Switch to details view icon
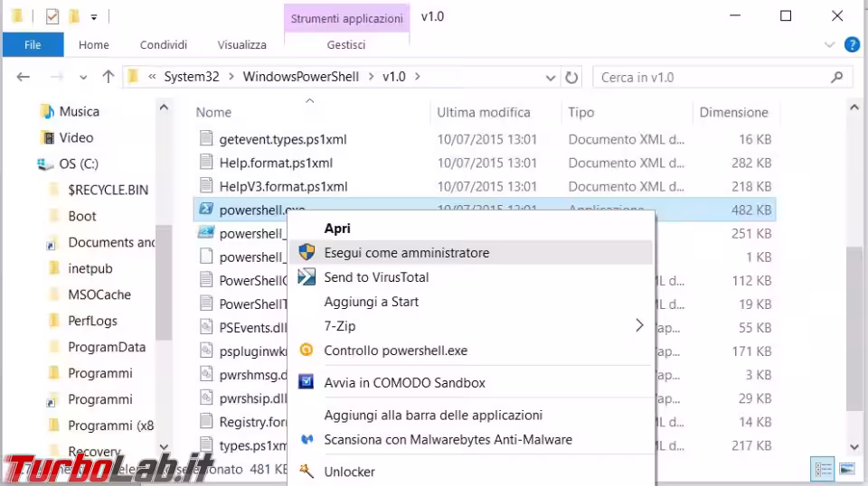The width and height of the screenshot is (868, 486). 823,470
